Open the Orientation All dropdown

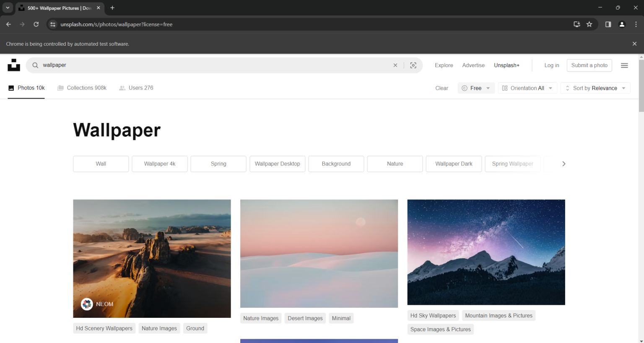point(527,88)
